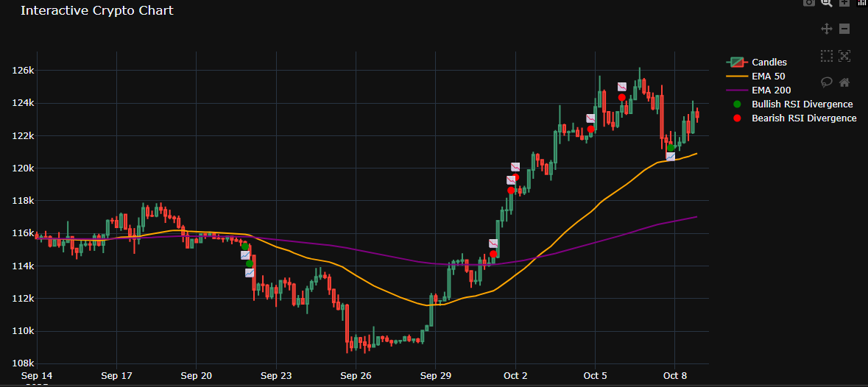Download the plot as PNG with camera icon

808,3
